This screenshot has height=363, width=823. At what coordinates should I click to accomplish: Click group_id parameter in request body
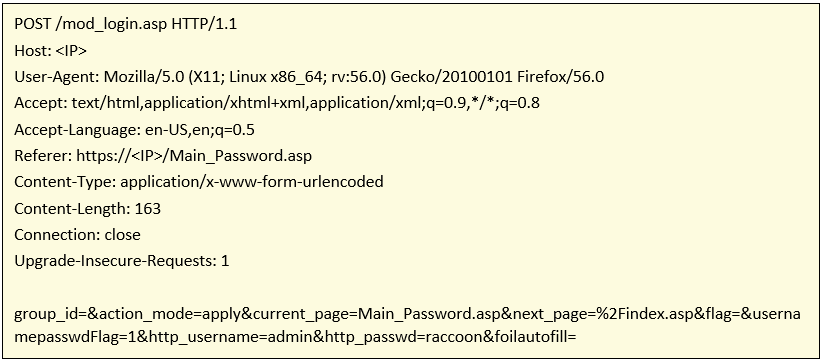coord(48,315)
